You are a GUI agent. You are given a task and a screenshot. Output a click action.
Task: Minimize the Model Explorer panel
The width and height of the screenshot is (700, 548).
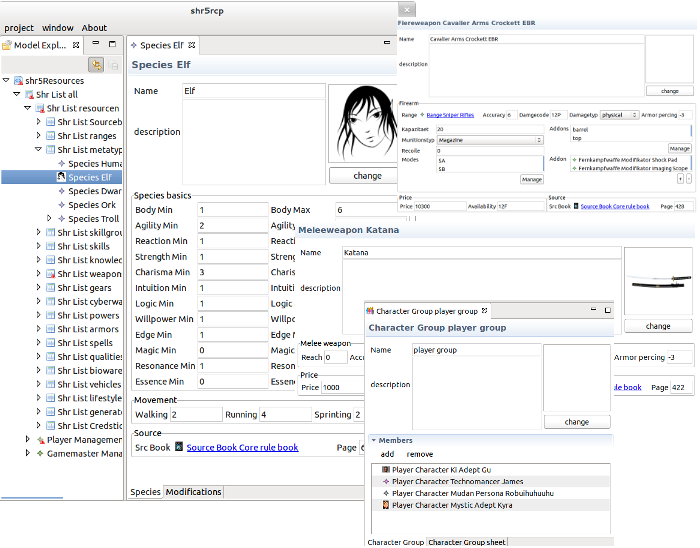[96, 43]
